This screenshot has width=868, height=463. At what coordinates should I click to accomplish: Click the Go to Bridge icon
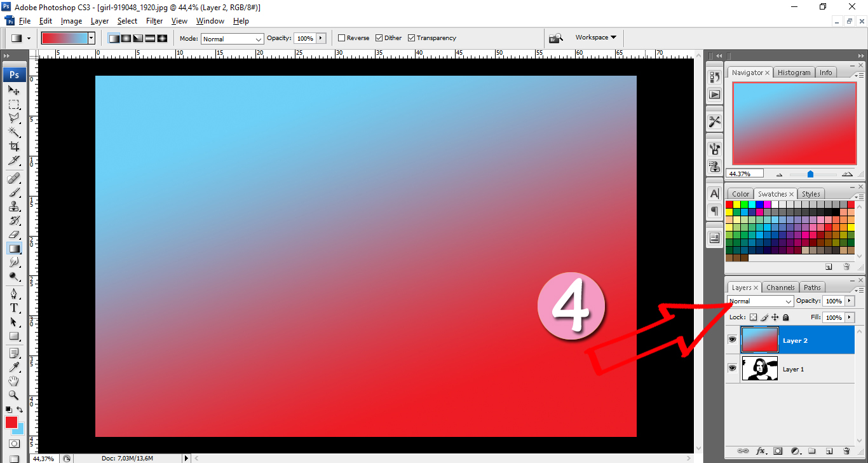pyautogui.click(x=556, y=38)
